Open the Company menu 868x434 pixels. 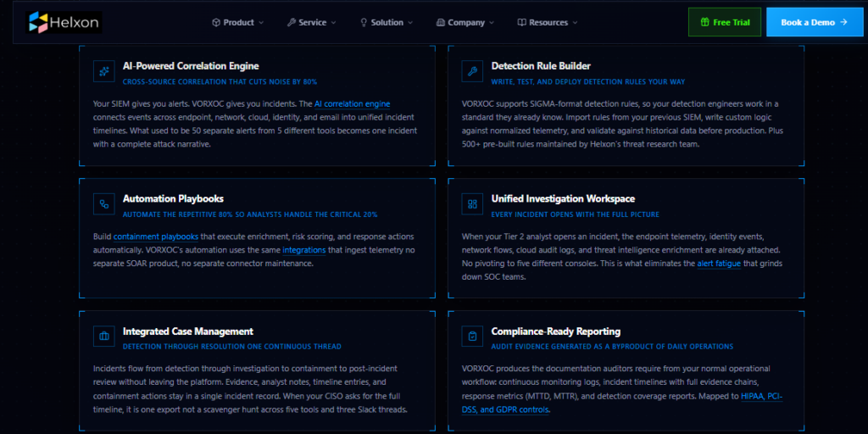click(465, 23)
